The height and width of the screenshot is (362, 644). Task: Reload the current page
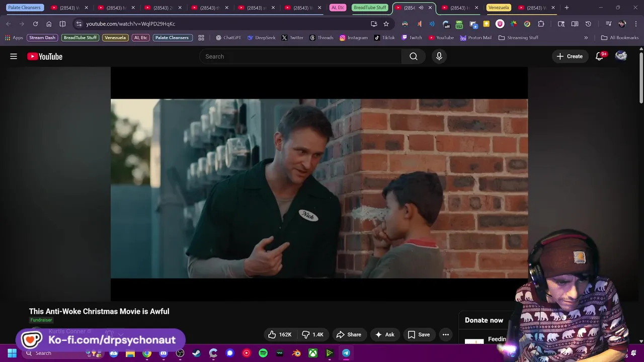tap(35, 24)
